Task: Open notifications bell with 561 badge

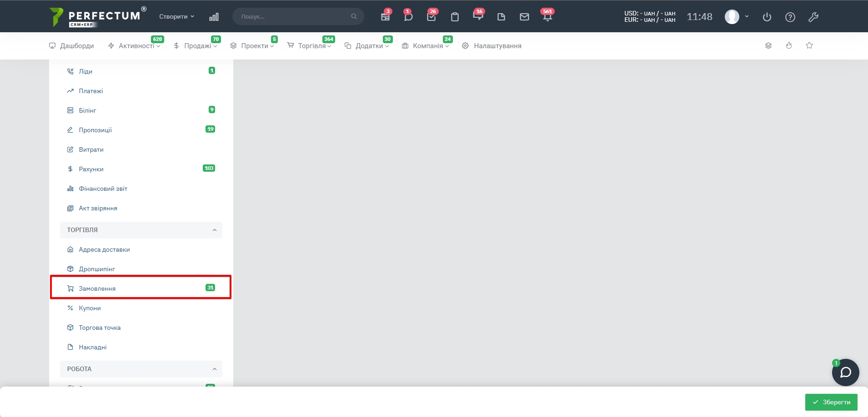Action: 547,17
